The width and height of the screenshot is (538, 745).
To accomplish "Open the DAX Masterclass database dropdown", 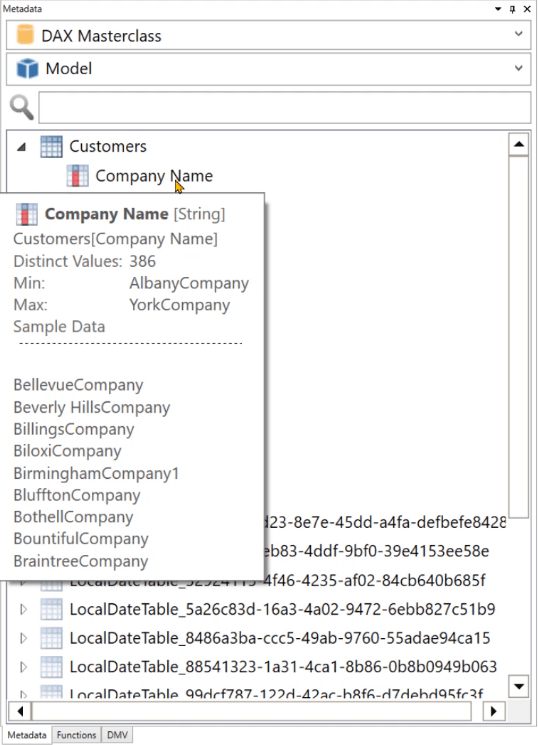I will tap(519, 34).
